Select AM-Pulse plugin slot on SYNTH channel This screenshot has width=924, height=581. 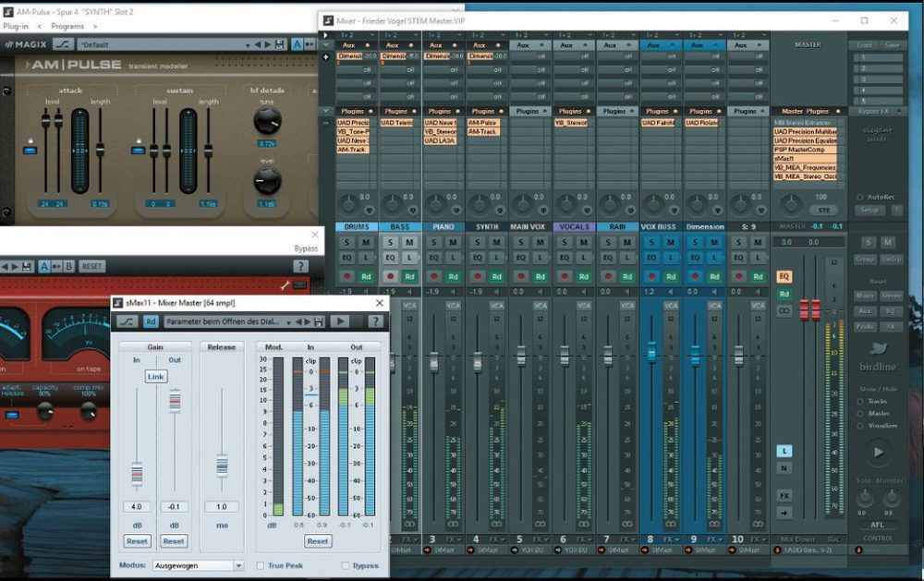pyautogui.click(x=483, y=123)
